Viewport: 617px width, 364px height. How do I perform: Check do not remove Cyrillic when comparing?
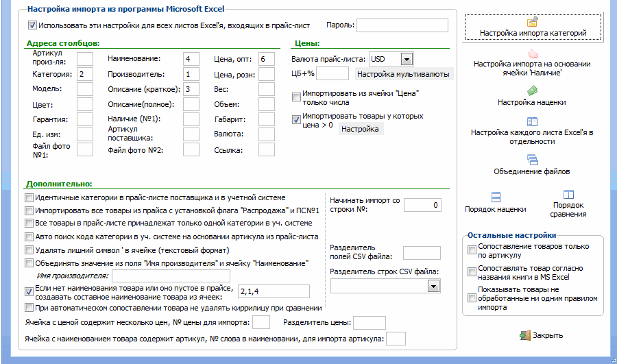(29, 307)
